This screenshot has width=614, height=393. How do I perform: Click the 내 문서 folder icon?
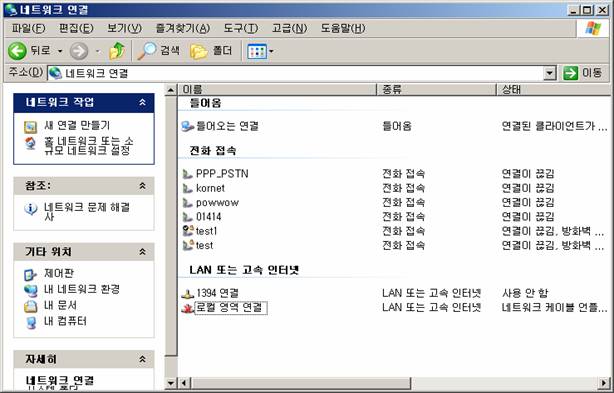point(31,306)
